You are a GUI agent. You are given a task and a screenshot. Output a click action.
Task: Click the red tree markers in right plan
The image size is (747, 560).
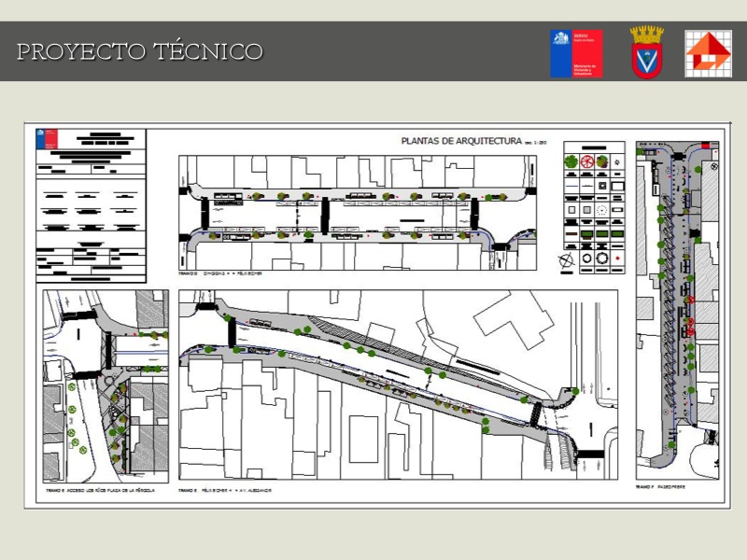[x=692, y=313]
